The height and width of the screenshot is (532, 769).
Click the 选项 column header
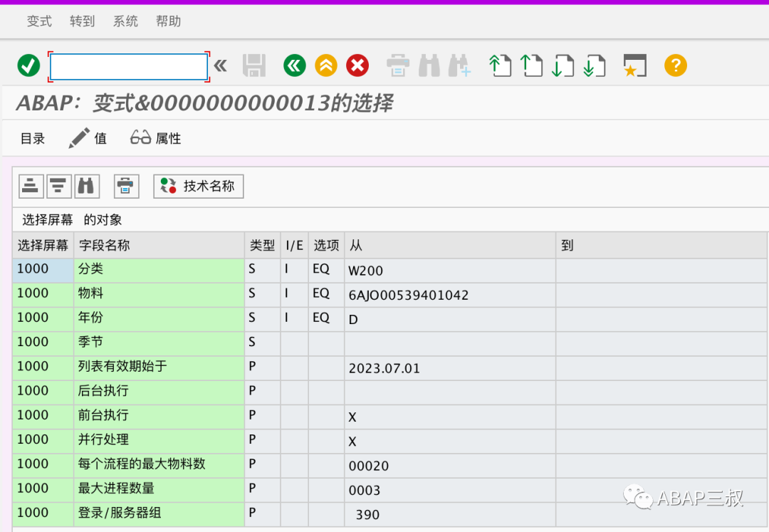coord(326,245)
